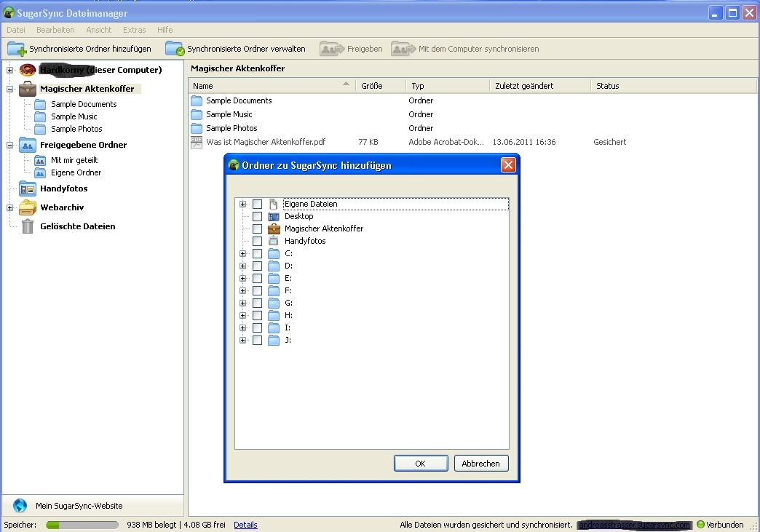
Task: Collapse the Freigegebene Ordner tree
Action: pos(9,145)
